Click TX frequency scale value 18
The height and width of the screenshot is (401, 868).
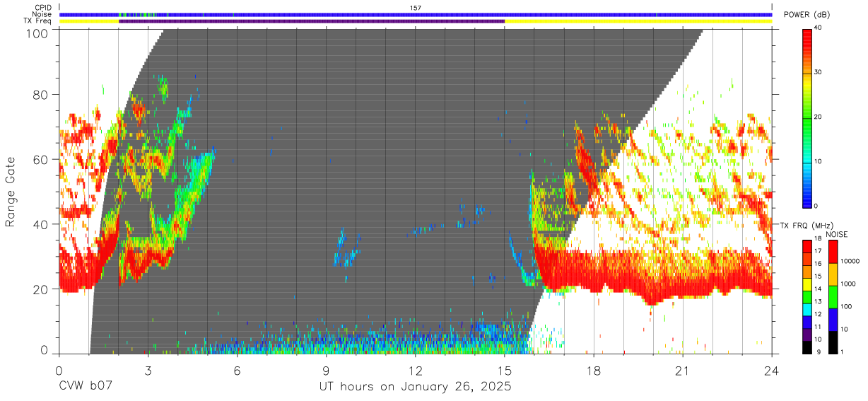[x=819, y=240]
